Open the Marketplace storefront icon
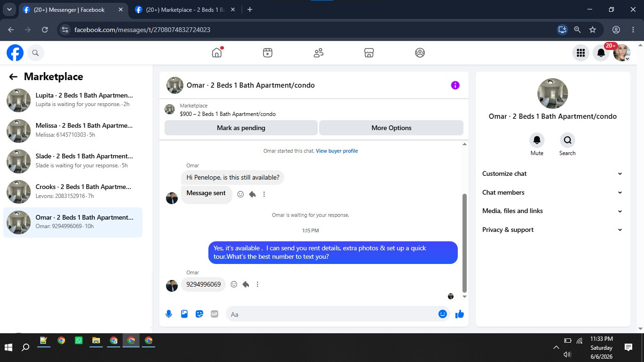The height and width of the screenshot is (362, 644). pyautogui.click(x=369, y=53)
